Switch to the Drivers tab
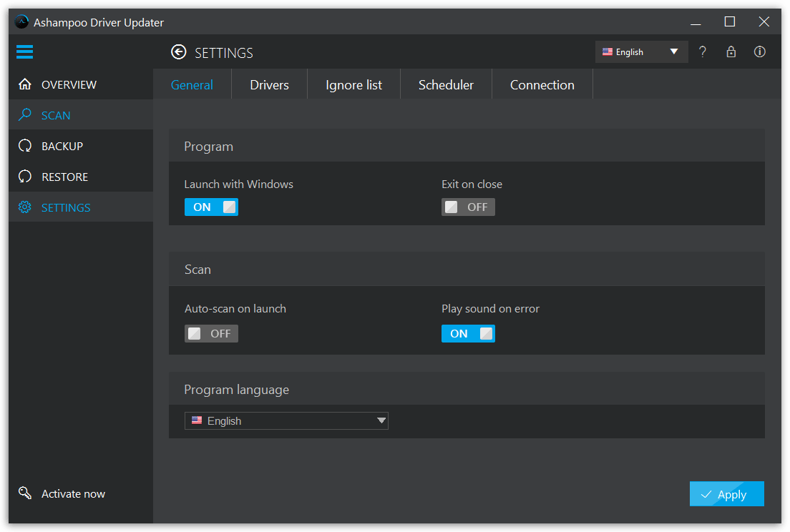Image resolution: width=790 pixels, height=532 pixels. 269,84
